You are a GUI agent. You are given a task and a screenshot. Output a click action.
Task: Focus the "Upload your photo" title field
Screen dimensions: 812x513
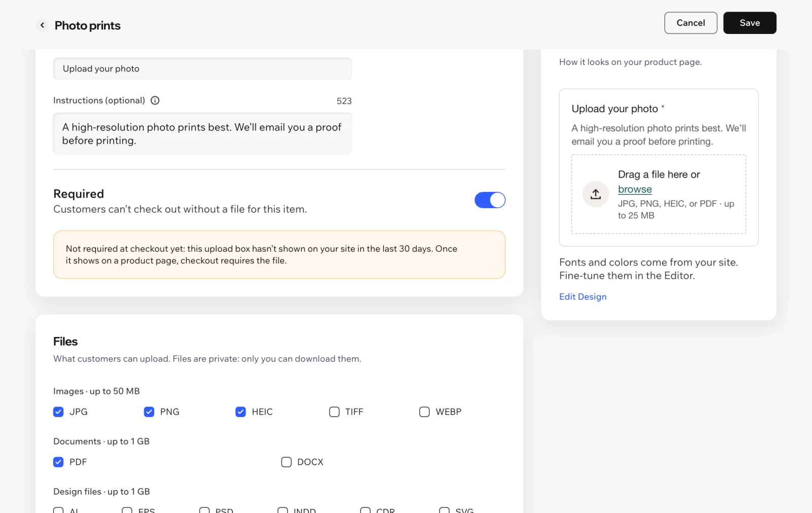(x=202, y=69)
